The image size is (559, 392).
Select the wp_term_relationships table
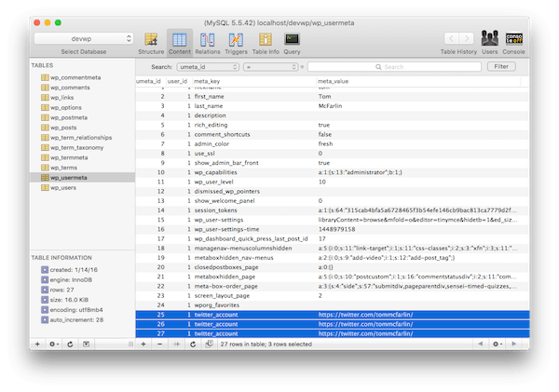coord(80,138)
